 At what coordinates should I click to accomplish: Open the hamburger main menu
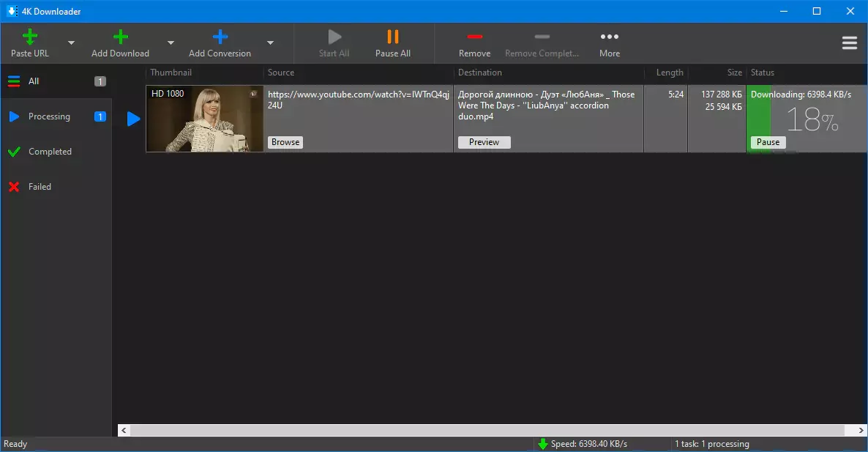click(849, 43)
